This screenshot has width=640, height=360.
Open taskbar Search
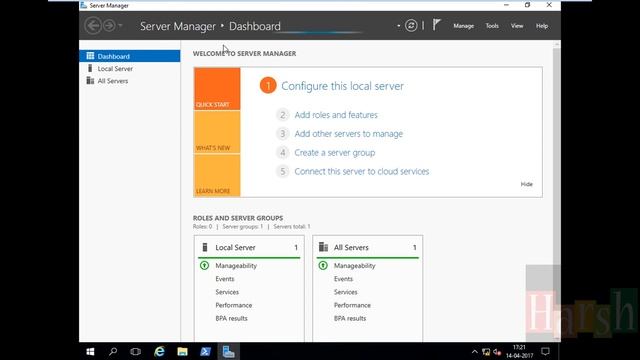click(113, 351)
